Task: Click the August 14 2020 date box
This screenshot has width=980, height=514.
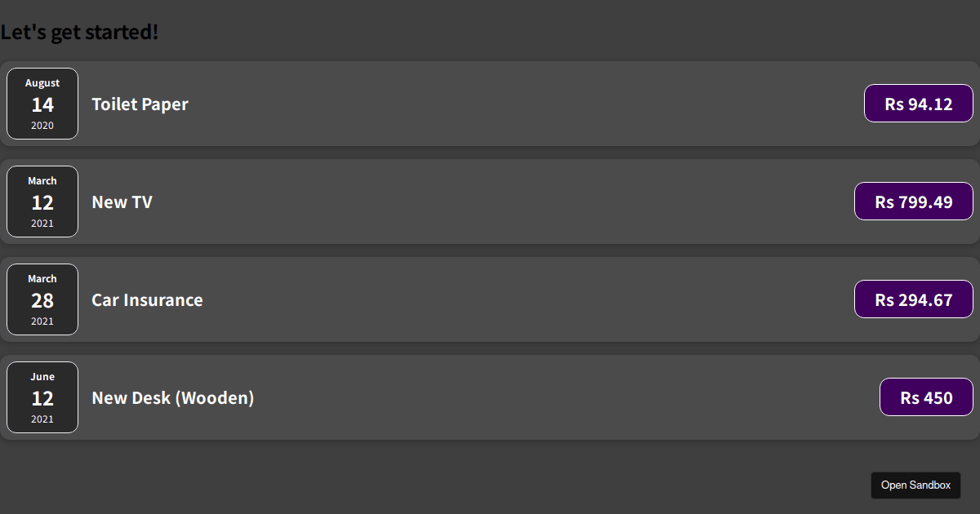Action: (x=42, y=104)
